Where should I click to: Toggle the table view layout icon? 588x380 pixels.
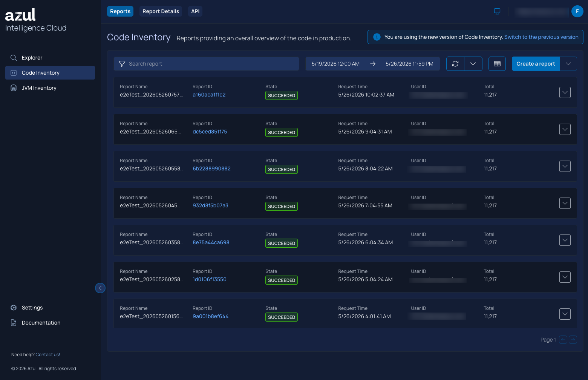497,64
